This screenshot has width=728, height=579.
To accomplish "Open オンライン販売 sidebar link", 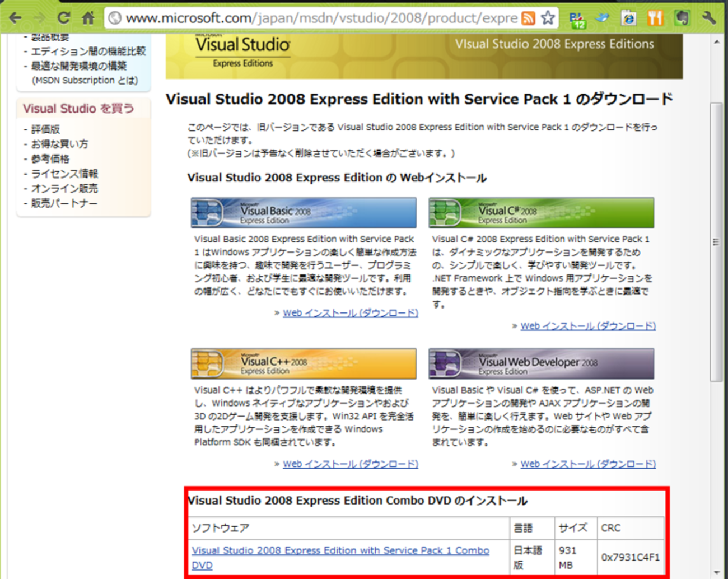I will pos(64,188).
